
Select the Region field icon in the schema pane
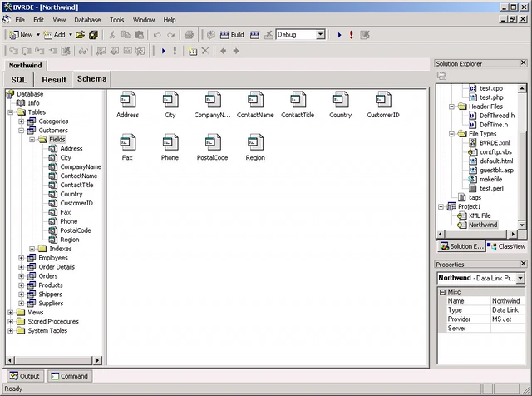tap(255, 147)
